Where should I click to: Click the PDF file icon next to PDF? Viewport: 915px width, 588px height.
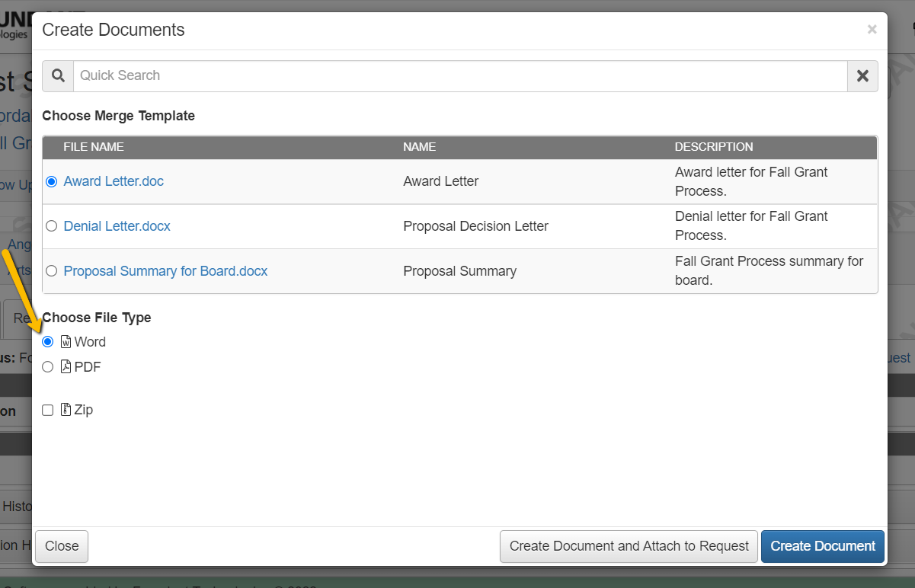[x=65, y=366]
